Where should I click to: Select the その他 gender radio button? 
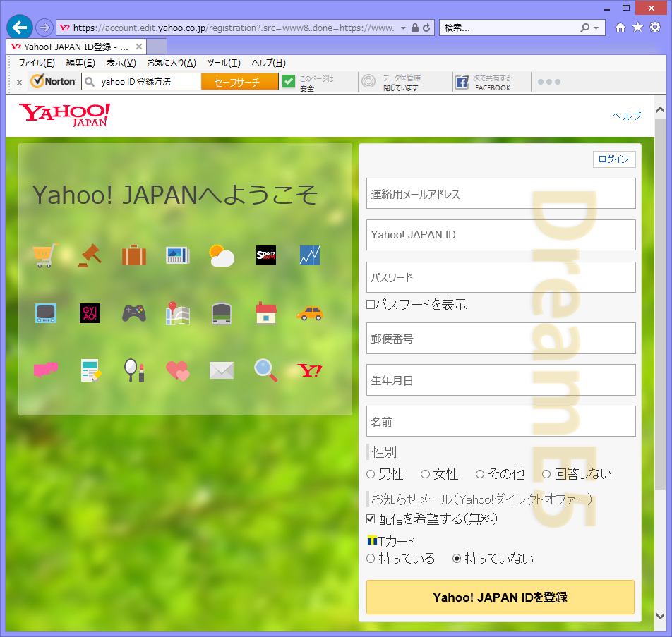[x=480, y=474]
